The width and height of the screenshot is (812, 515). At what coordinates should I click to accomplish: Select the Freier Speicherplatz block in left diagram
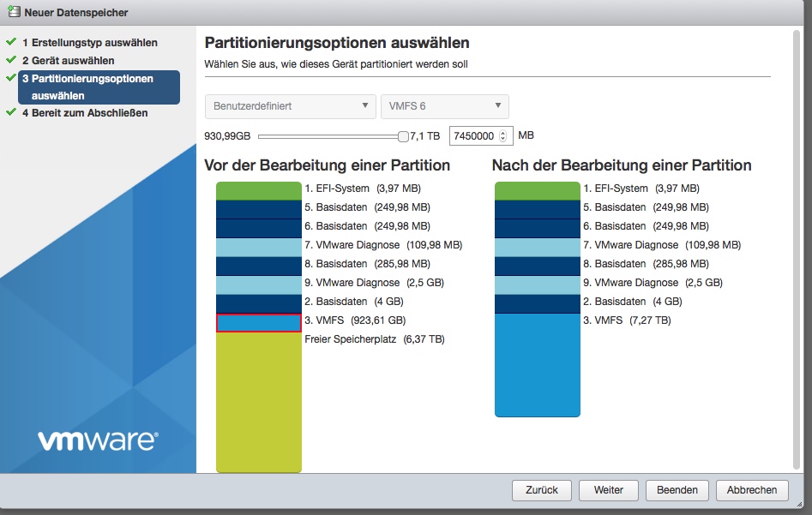(258, 401)
